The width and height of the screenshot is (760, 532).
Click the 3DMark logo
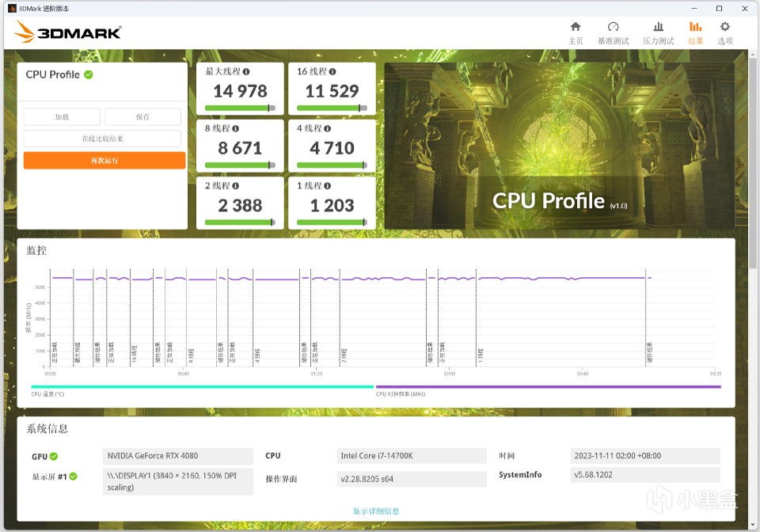tap(68, 32)
